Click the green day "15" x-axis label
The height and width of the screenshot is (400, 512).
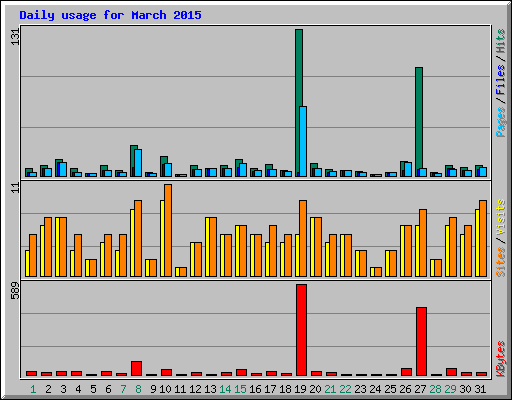[240, 389]
